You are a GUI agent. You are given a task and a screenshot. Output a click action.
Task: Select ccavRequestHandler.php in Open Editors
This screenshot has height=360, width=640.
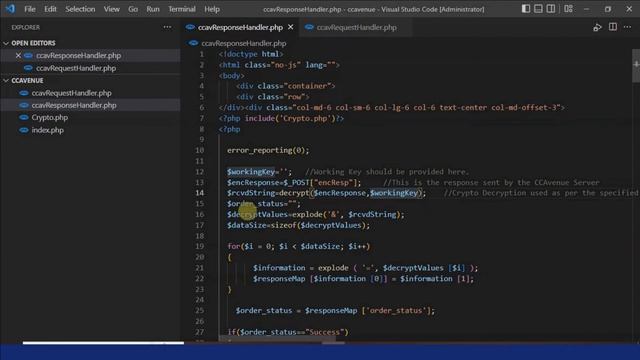point(76,68)
